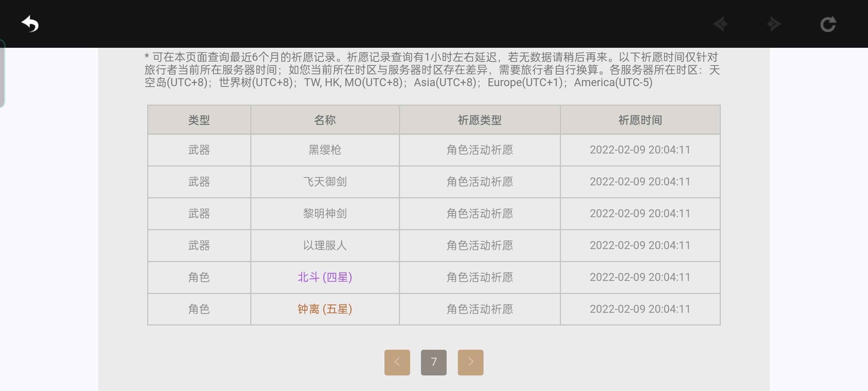Select the 黎明神剑 weapon name cell
Image resolution: width=868 pixels, height=391 pixels.
325,214
